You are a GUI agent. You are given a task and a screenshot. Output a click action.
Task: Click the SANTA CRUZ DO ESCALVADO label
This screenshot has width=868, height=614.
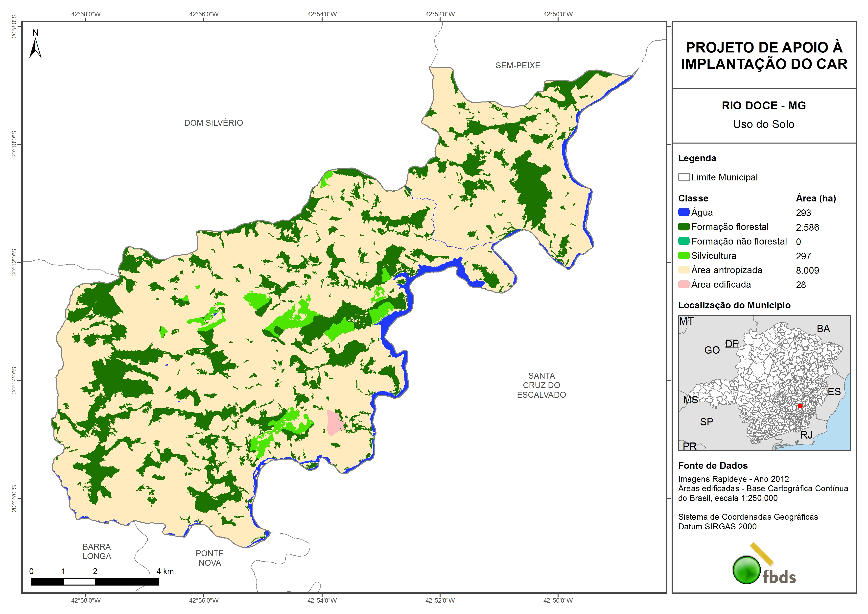coord(541,385)
